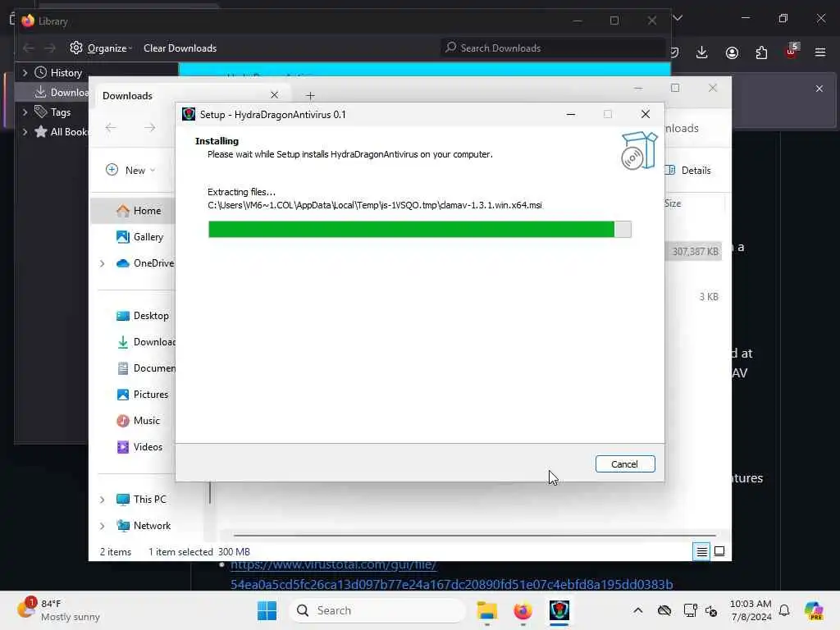Toggle the Details pane in File Explorer
Screen dimensions: 840x630
pyautogui.click(x=689, y=171)
